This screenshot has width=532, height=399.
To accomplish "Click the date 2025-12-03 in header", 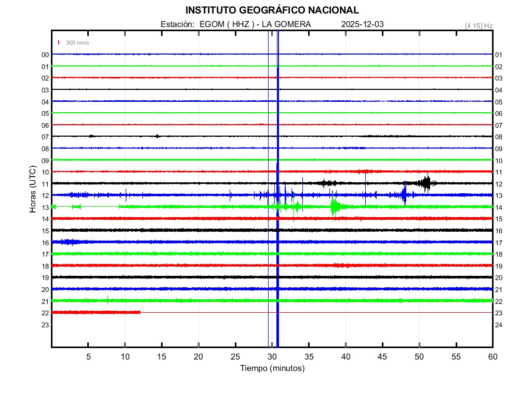I will pos(363,24).
